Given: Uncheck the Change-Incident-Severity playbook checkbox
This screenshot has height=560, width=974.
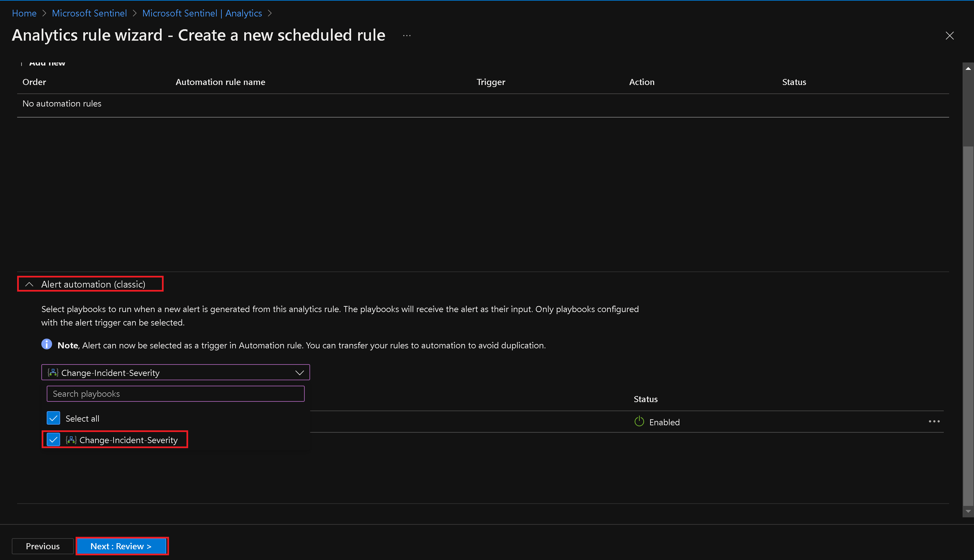Looking at the screenshot, I should [x=53, y=440].
